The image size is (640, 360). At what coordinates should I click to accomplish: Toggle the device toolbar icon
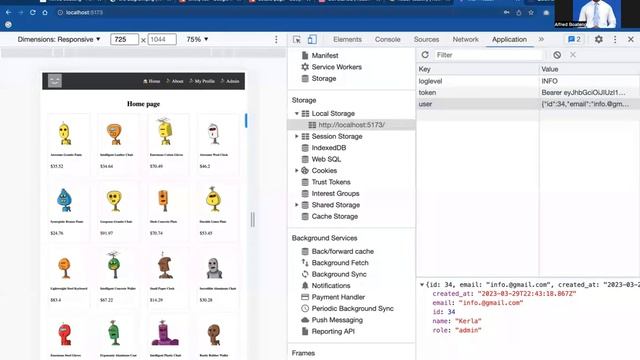[312, 40]
